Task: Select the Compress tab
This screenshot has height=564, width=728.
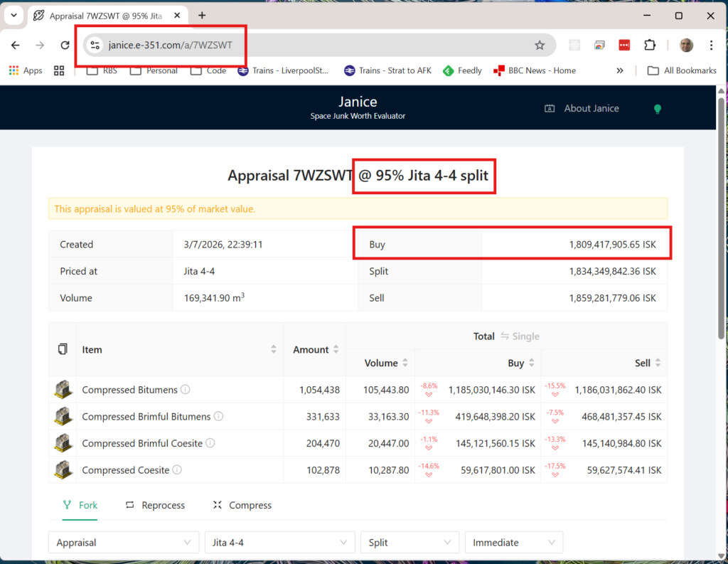Action: pos(242,505)
